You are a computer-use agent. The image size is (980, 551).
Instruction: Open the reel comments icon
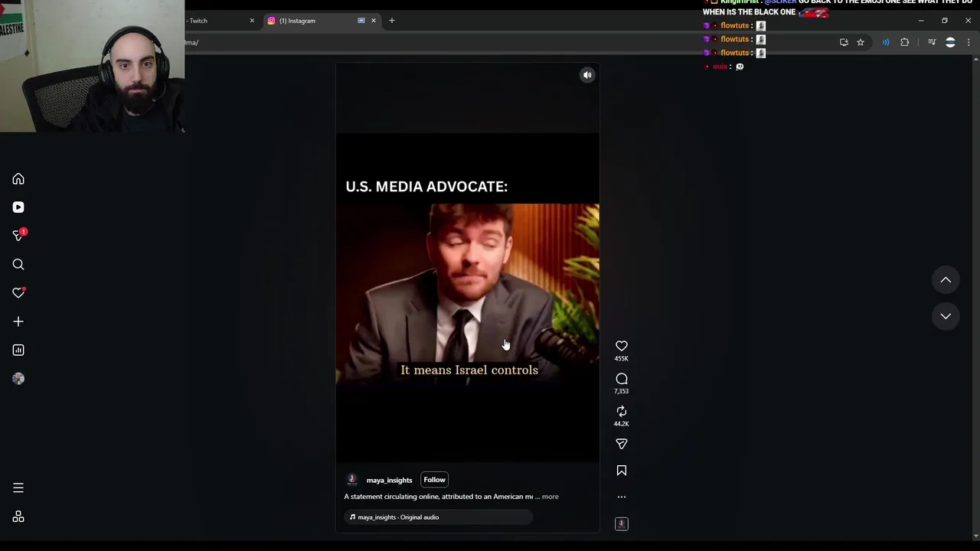[622, 379]
